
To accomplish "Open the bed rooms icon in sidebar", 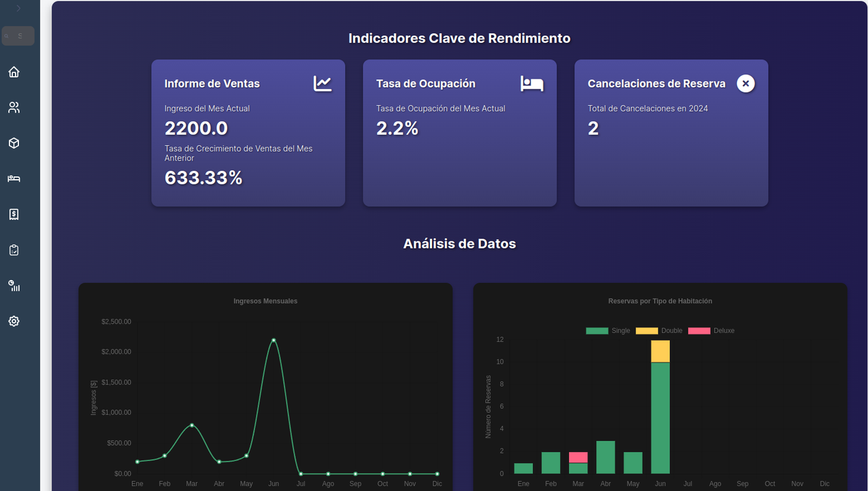I will [14, 178].
